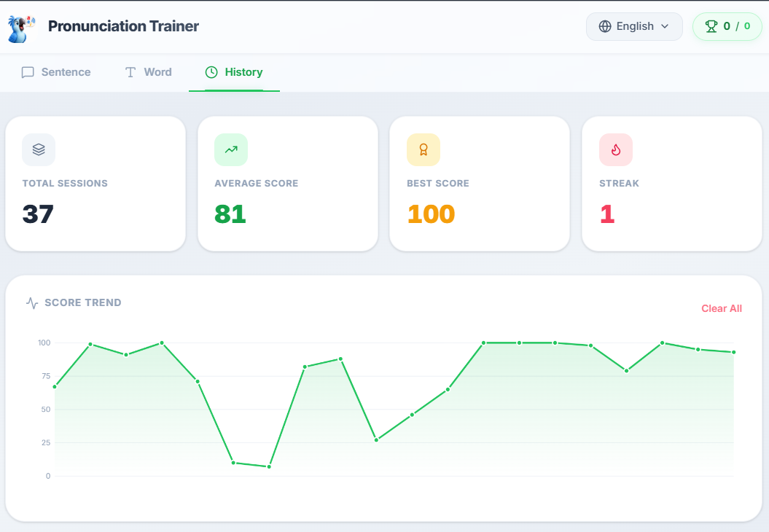Click the Best Score value 100
The image size is (769, 532).
(x=431, y=214)
